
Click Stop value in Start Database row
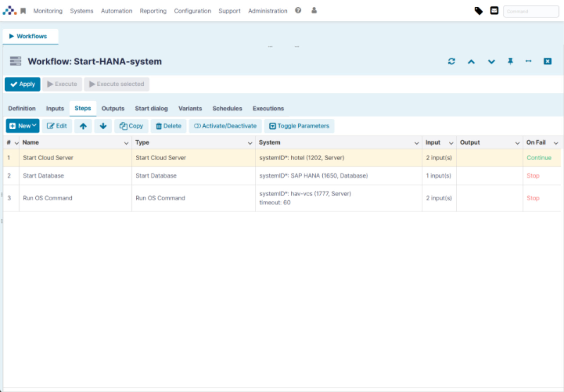click(x=533, y=176)
